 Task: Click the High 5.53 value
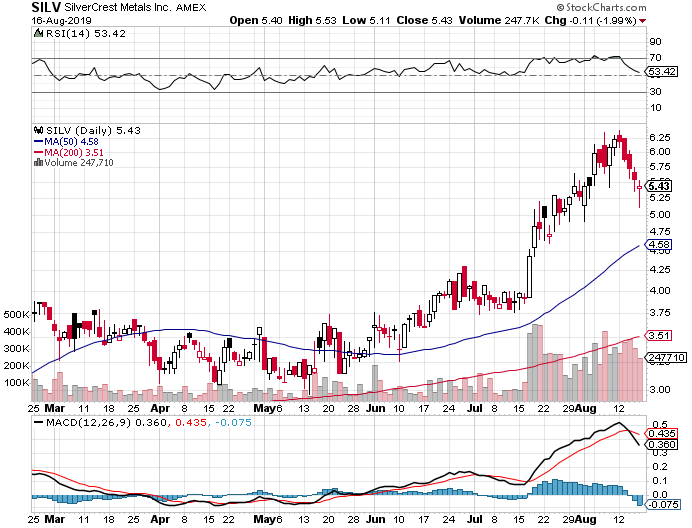point(312,20)
